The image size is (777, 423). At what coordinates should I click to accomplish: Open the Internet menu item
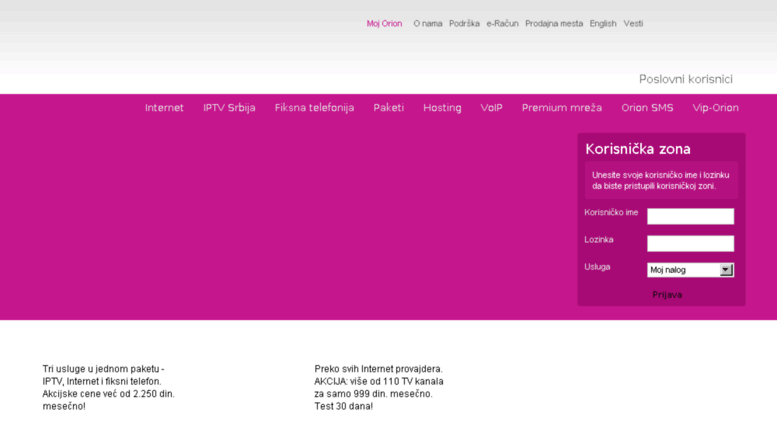[164, 107]
